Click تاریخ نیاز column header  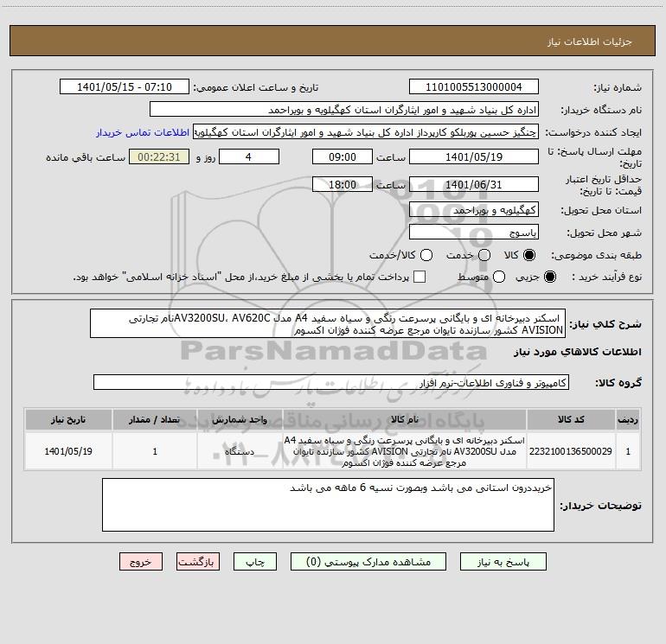pyautogui.click(x=68, y=420)
